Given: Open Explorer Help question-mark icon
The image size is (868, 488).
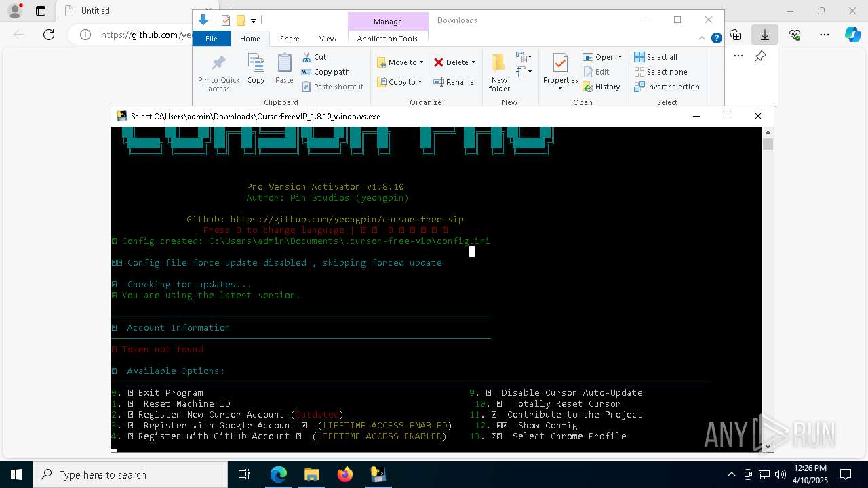Looking at the screenshot, I should pos(716,39).
